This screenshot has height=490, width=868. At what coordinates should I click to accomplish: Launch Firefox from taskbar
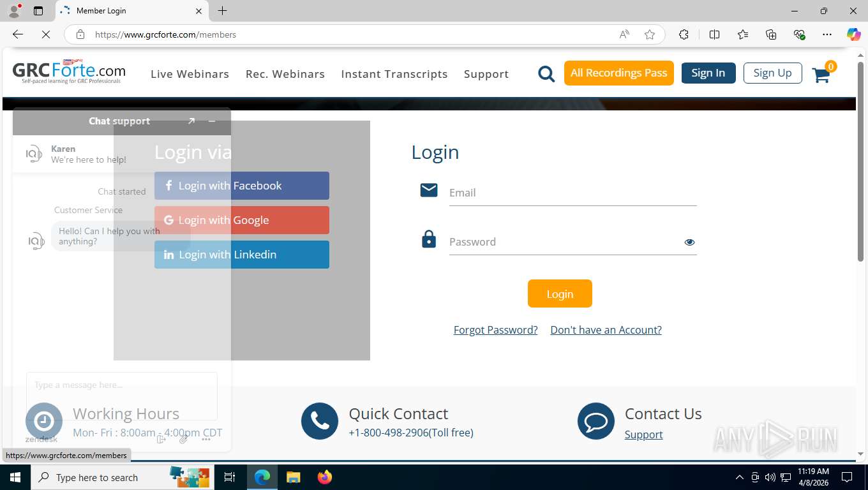(325, 477)
